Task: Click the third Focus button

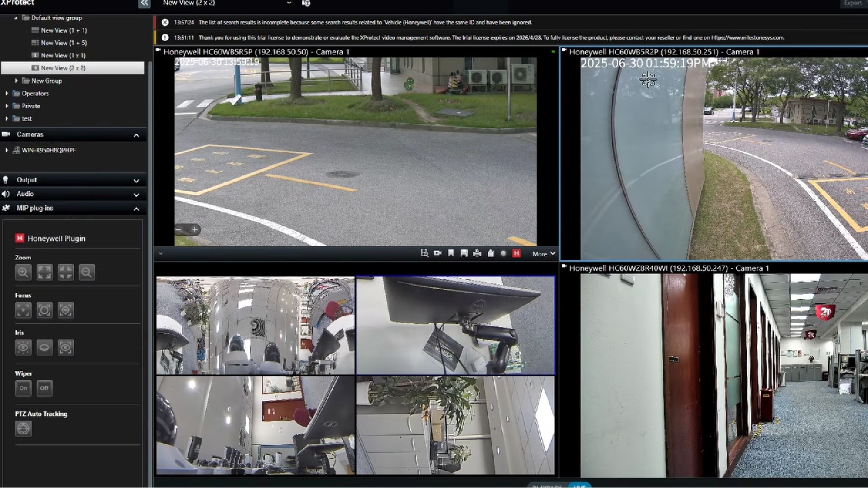Action: tap(66, 310)
